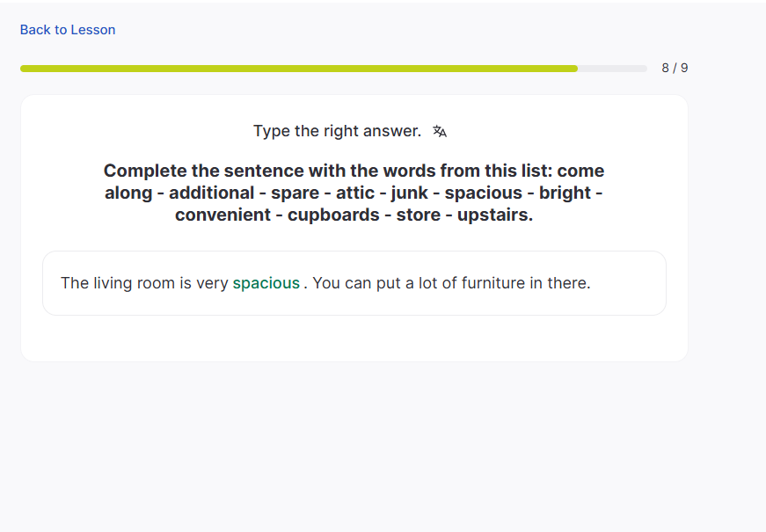Click the word 'junk' in the word list
Image resolution: width=766 pixels, height=532 pixels.
409,193
